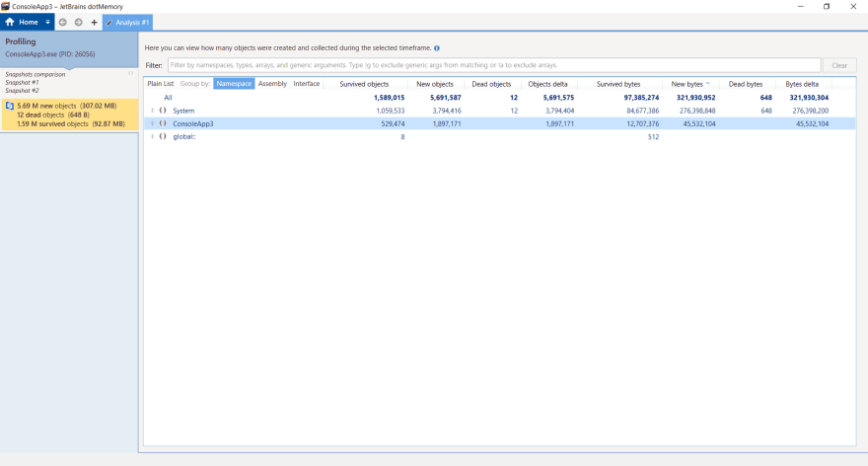
Task: Sort by Survived objects column
Action: click(x=364, y=84)
